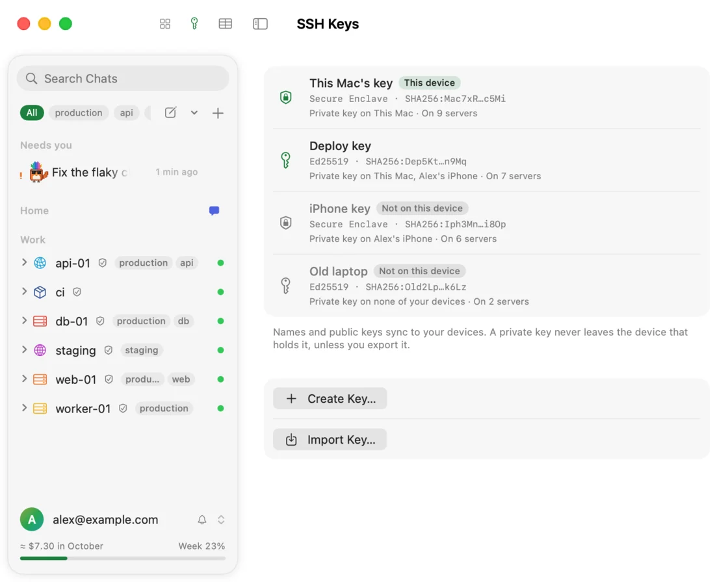Click the staging tag on staging row
Screen dimensions: 728x582
pyautogui.click(x=142, y=350)
